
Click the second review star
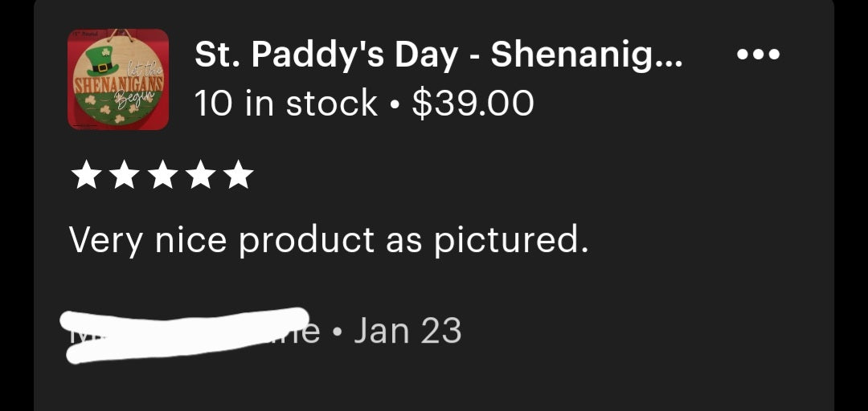(x=123, y=176)
